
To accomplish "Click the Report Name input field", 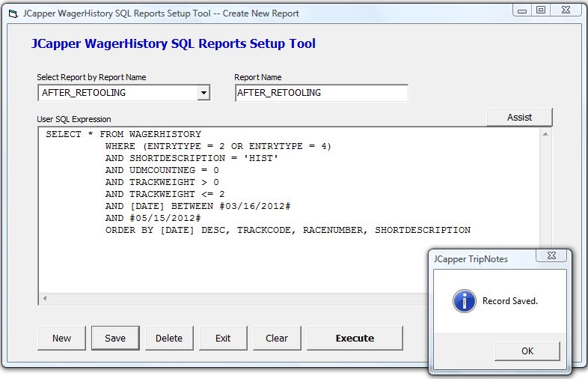I will (322, 93).
